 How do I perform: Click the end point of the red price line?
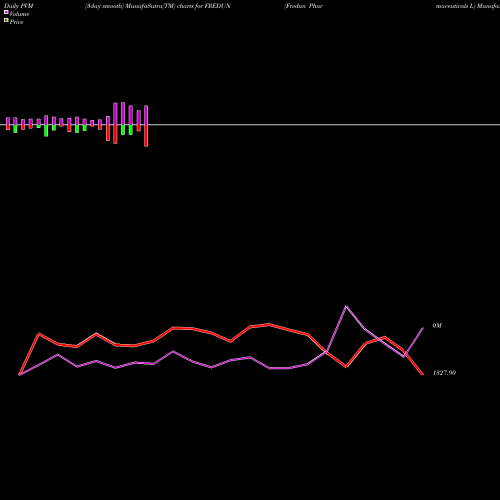(423, 374)
